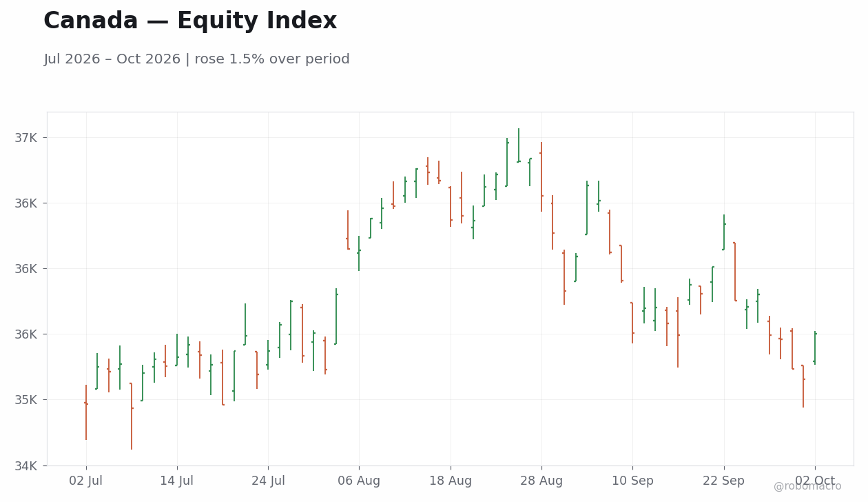Click the green OHLC bar at 02 Oct
Screen dimensions: 868x502
815,348
